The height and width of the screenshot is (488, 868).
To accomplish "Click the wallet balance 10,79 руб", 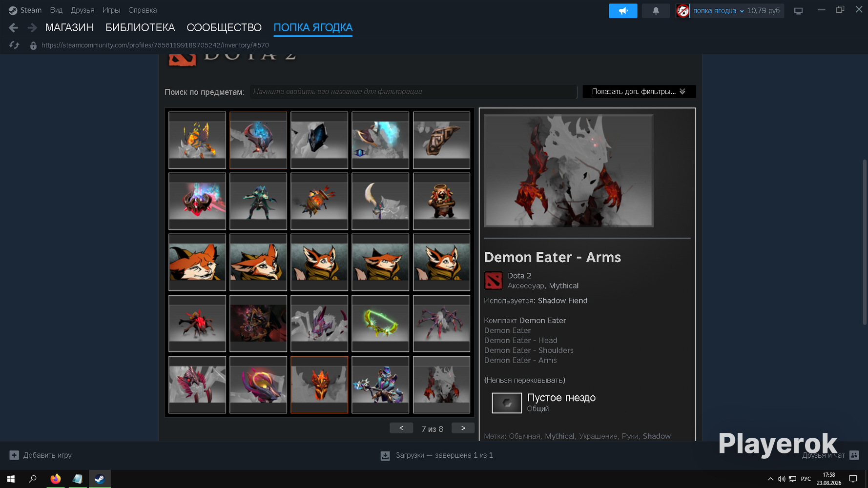I will point(764,11).
